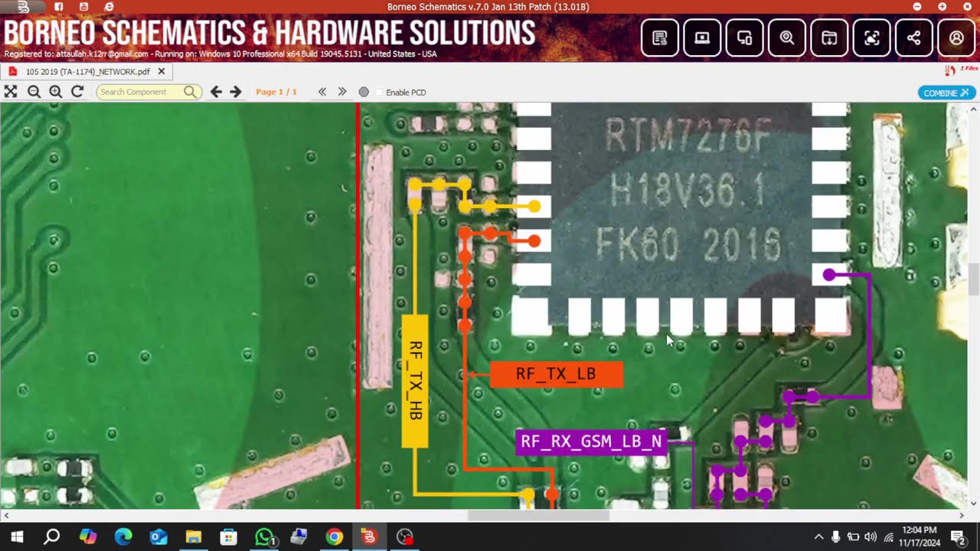Open the laptop schematics icon
This screenshot has width=980, height=551.
tap(702, 37)
